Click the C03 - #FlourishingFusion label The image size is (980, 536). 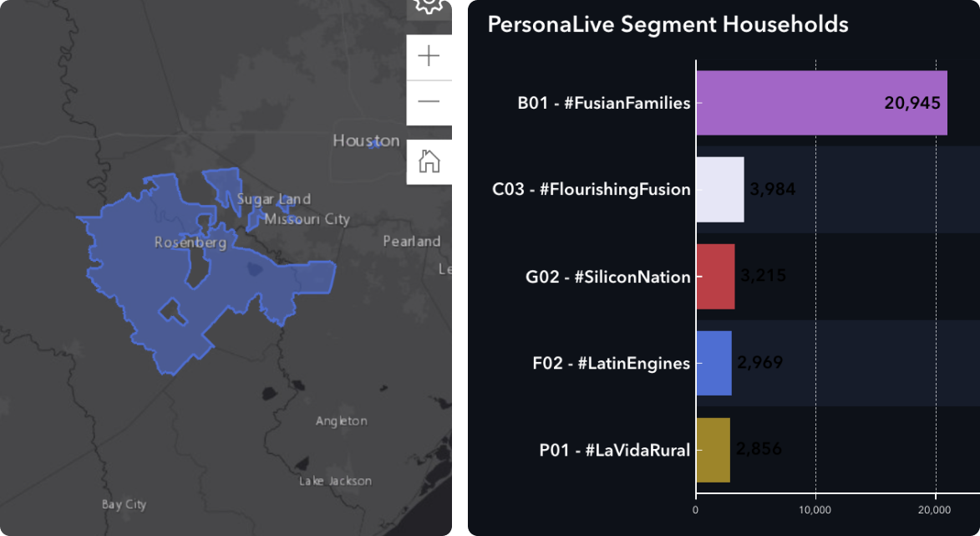pyautogui.click(x=592, y=190)
